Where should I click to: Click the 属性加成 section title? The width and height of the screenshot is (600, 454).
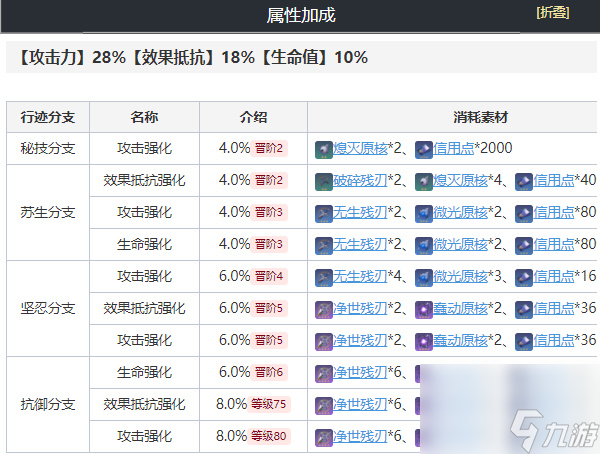point(301,16)
